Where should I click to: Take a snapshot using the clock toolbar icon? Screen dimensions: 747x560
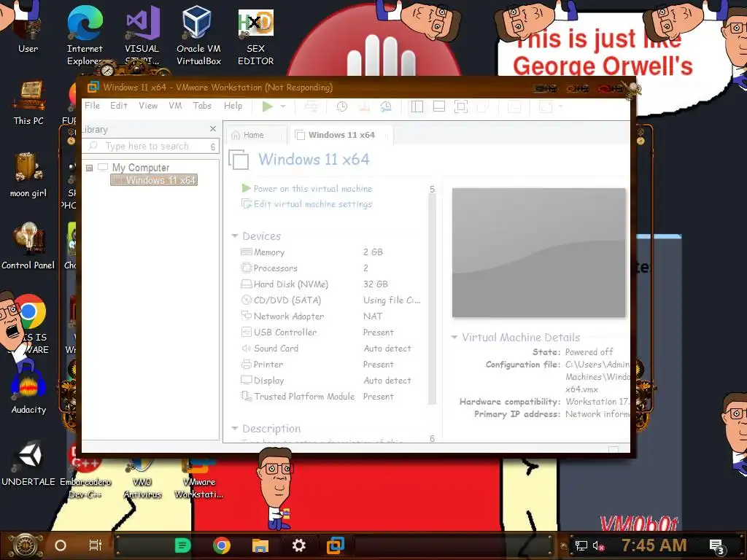pyautogui.click(x=341, y=106)
